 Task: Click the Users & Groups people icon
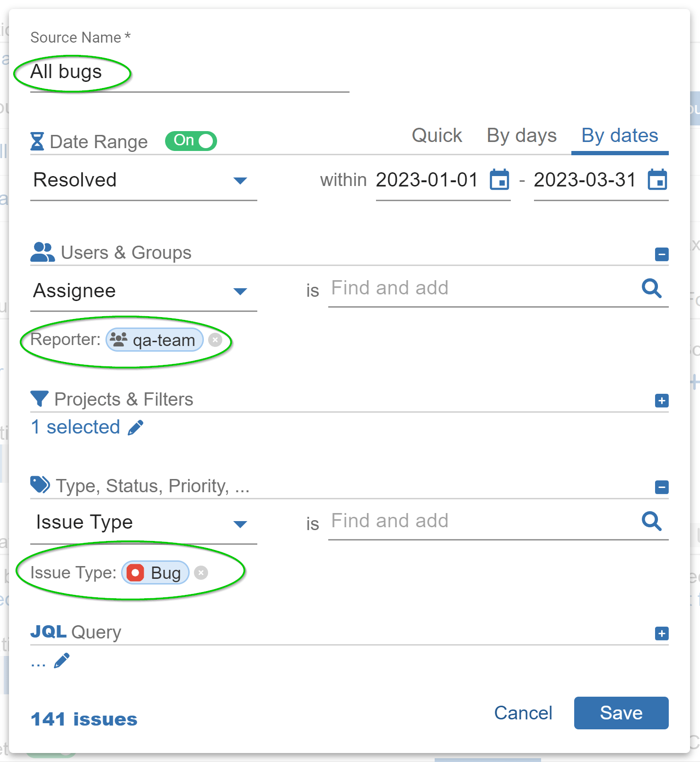[42, 251]
